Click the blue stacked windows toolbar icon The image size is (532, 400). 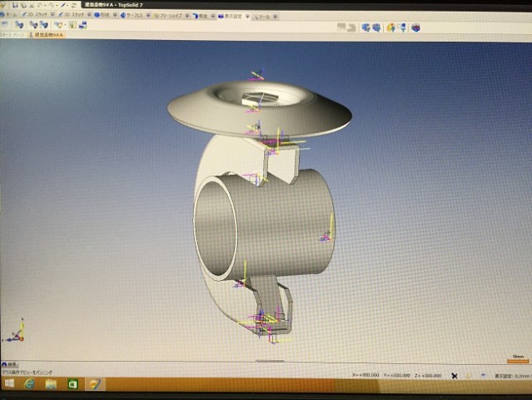click(82, 25)
